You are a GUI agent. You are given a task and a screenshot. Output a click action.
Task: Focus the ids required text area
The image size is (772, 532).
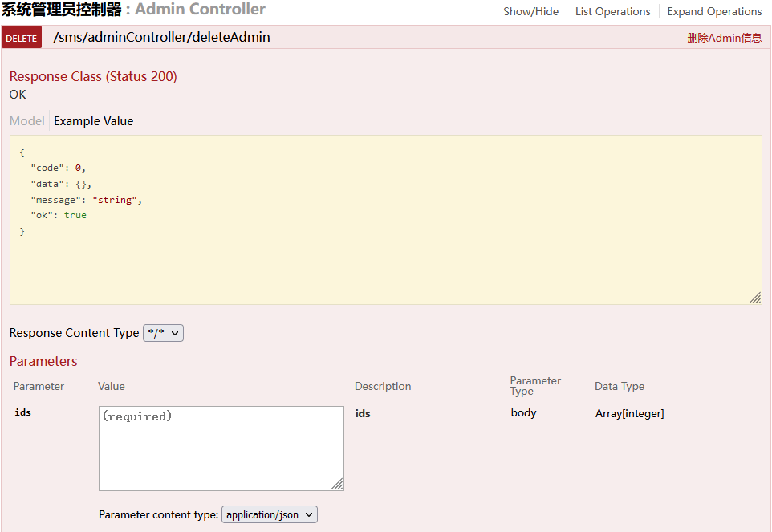click(x=221, y=449)
